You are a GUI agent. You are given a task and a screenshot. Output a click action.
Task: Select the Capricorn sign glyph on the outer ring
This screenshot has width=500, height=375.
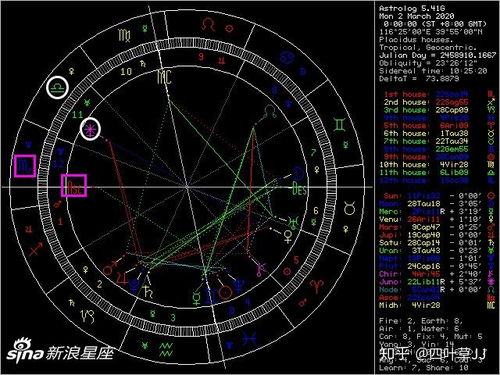click(x=88, y=316)
